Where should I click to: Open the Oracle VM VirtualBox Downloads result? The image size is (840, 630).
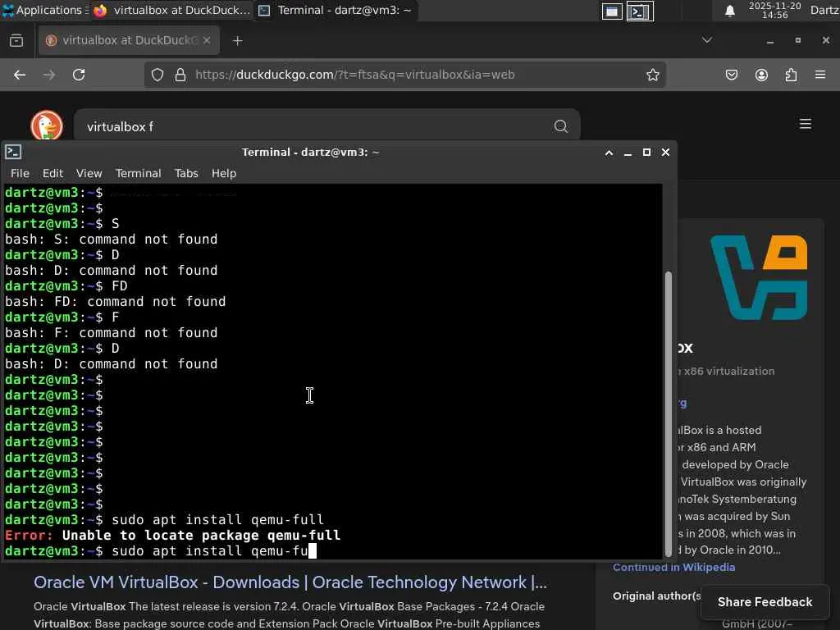[290, 582]
